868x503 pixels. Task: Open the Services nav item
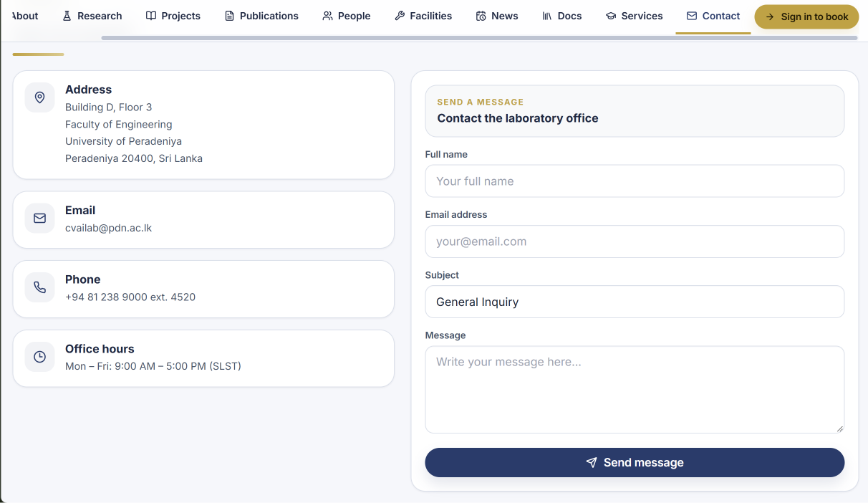click(x=635, y=16)
